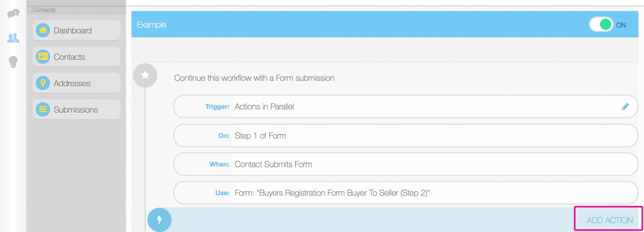Screen dimensions: 644x232
Task: Open the Trigger field, Actions in Parallel
Action: tap(406, 107)
